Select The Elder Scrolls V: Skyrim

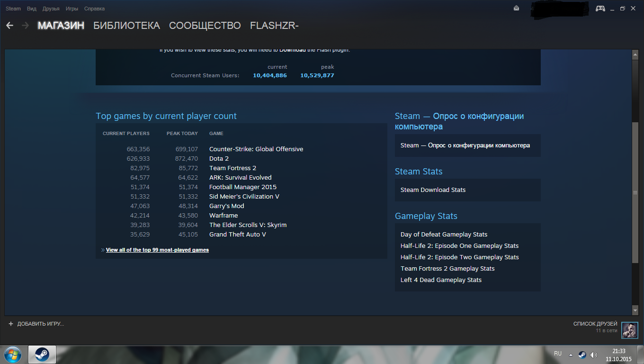[248, 225]
